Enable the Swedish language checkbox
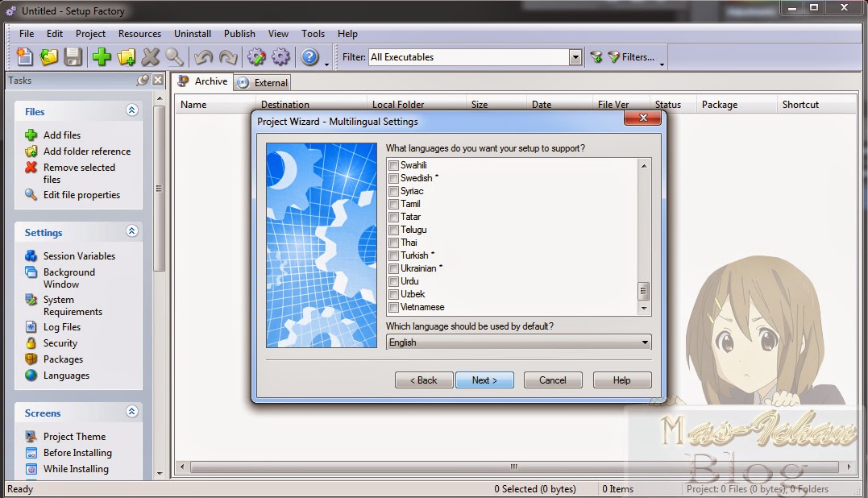 click(x=393, y=177)
